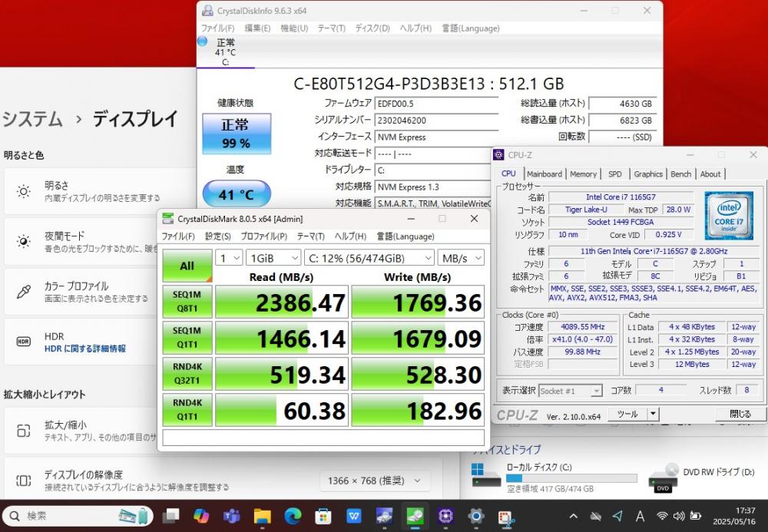The width and height of the screenshot is (768, 532).
Task: Switch to CrystalDiskMark via taskbar icon
Action: (415, 516)
